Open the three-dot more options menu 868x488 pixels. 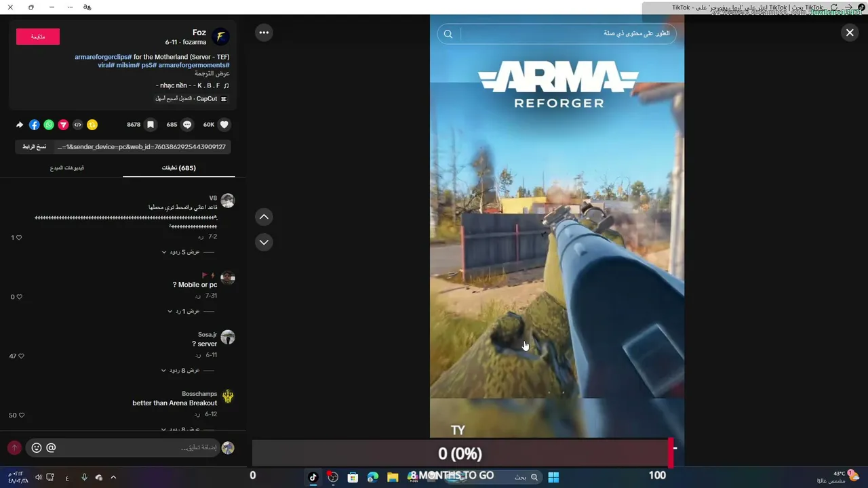tap(264, 33)
